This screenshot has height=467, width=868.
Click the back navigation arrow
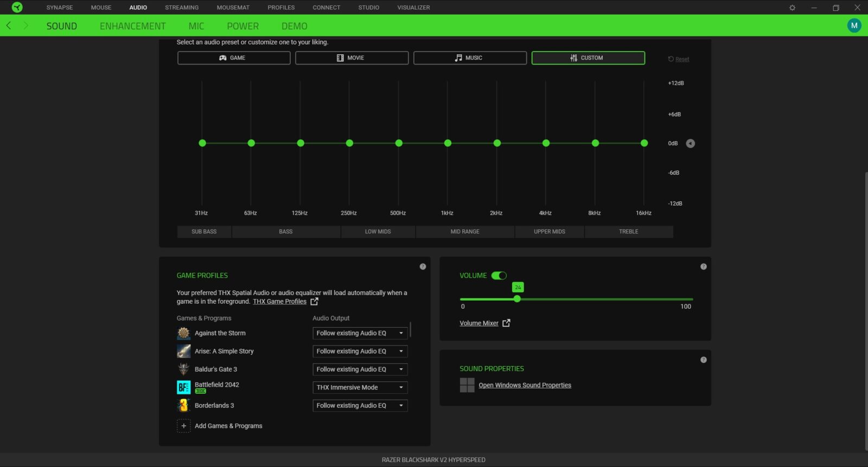pyautogui.click(x=9, y=25)
